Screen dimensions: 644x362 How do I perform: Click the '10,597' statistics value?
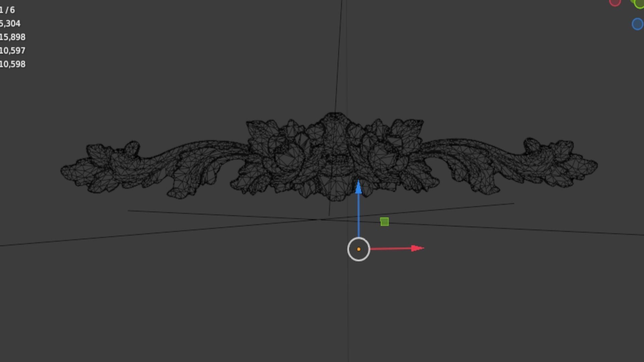tap(12, 51)
